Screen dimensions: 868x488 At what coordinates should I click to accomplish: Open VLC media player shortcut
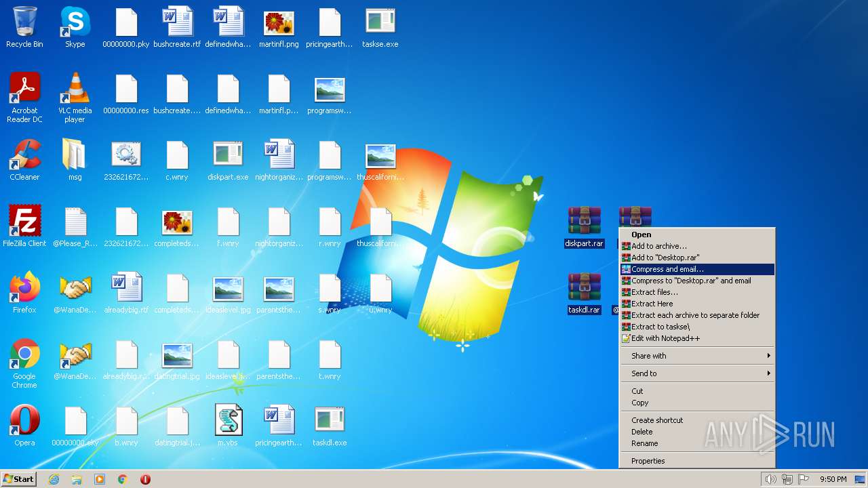[75, 98]
